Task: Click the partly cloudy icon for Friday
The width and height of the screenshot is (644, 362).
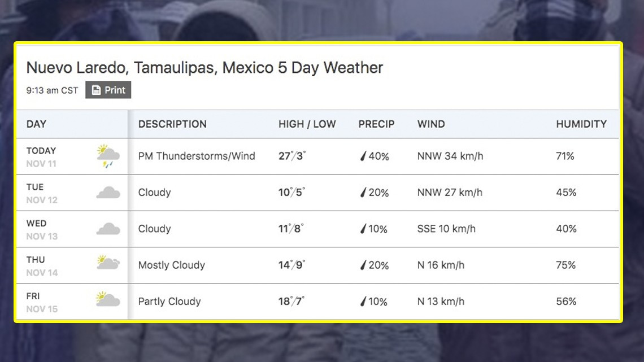Action: click(107, 300)
